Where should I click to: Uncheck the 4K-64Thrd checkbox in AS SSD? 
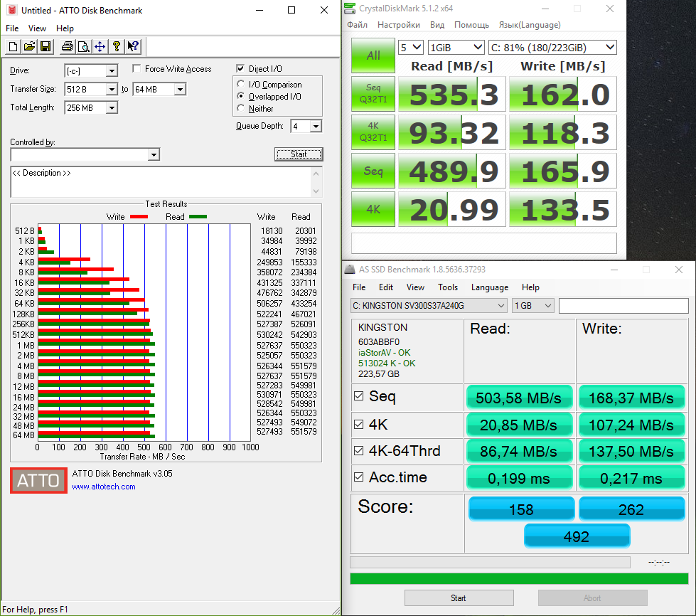click(x=358, y=450)
